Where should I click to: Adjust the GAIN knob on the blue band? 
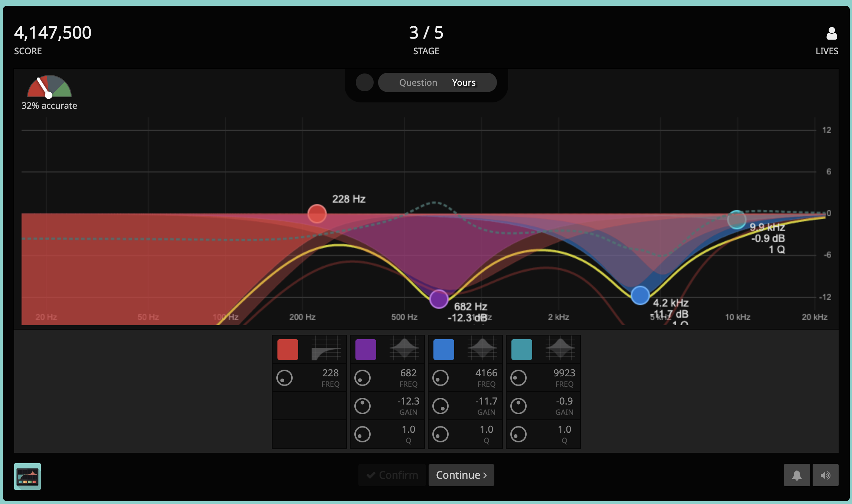[441, 406]
